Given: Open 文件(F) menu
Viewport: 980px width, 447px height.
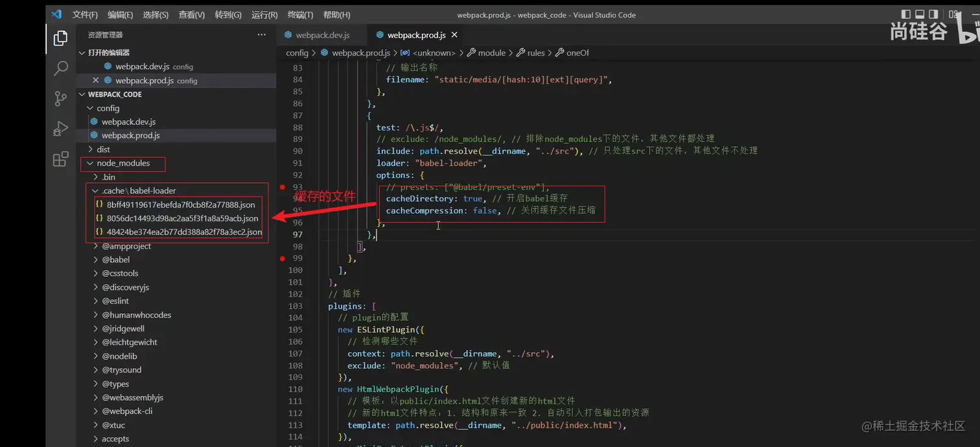Looking at the screenshot, I should tap(85, 15).
